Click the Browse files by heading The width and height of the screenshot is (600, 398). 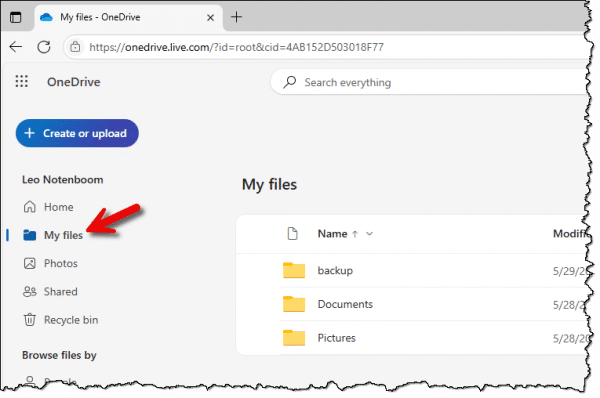(x=59, y=355)
